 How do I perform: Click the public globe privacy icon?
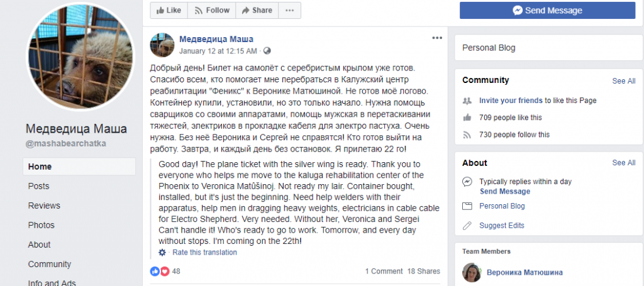click(267, 50)
